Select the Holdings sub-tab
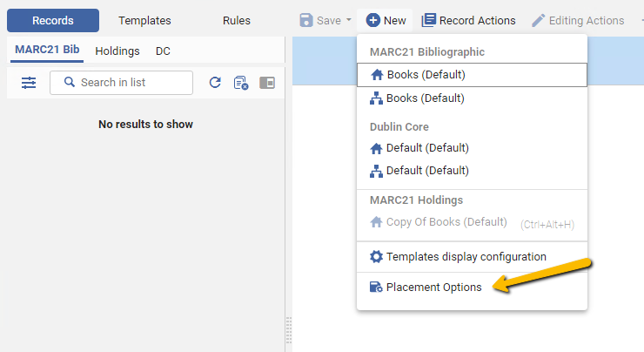The width and height of the screenshot is (644, 352). 117,51
